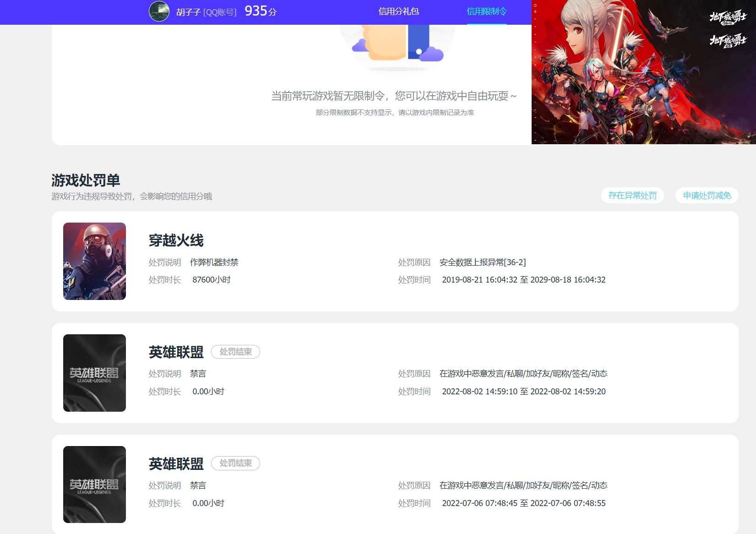Click the 游戏处罚单 section heading
Screen dimensions: 756x534
click(x=86, y=180)
